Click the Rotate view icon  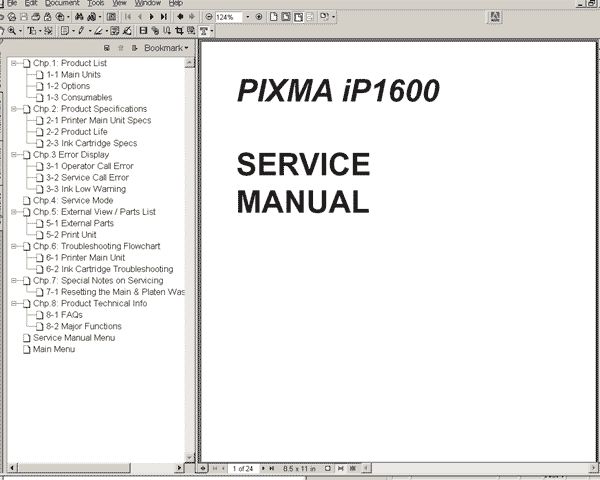[x=324, y=17]
